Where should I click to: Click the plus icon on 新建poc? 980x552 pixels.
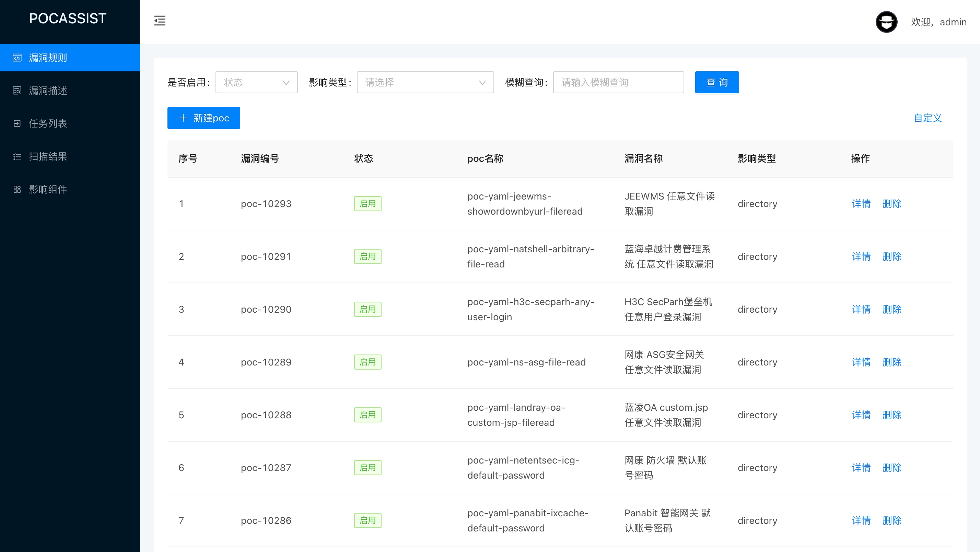tap(183, 118)
